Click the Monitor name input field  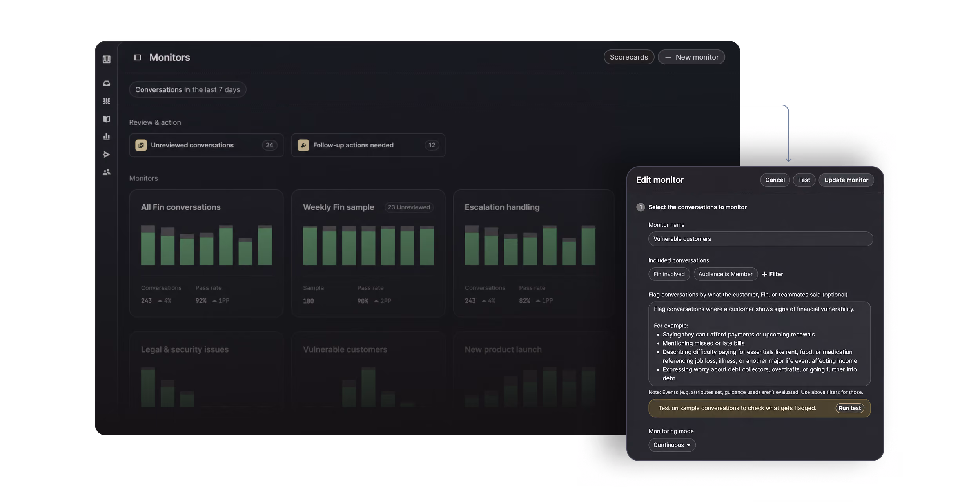pyautogui.click(x=760, y=239)
